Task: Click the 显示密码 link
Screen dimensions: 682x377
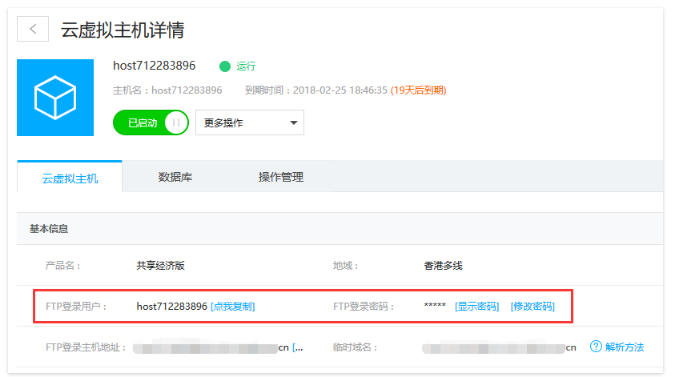Action: click(477, 307)
